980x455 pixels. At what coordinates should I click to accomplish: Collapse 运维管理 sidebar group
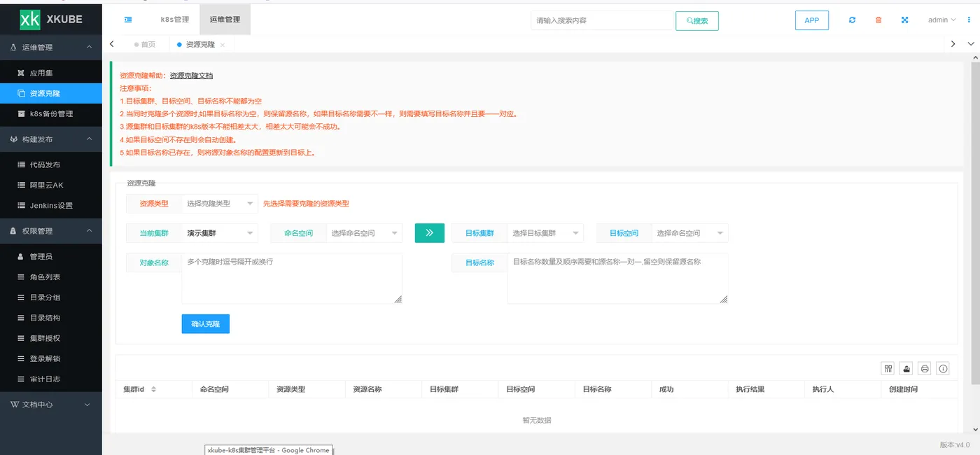(x=51, y=48)
